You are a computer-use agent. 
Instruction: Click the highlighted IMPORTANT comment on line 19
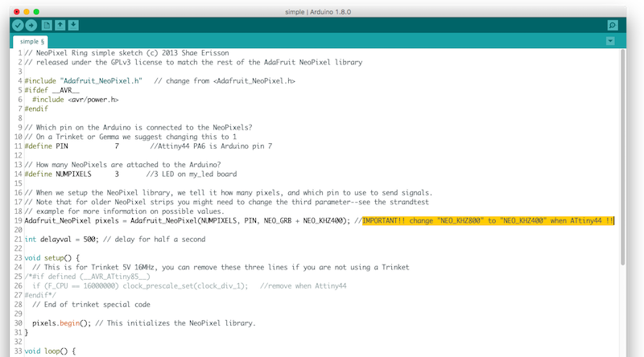[488, 221]
